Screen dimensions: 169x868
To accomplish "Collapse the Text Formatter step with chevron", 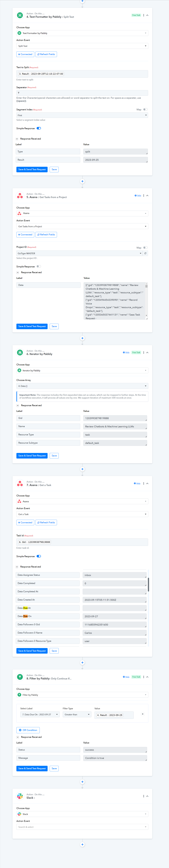I will click(x=147, y=15).
